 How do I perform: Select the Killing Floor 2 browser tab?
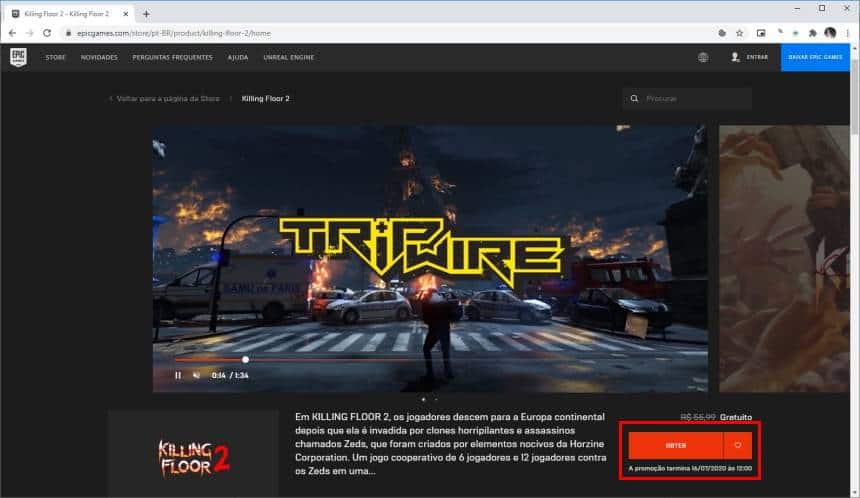(70, 14)
